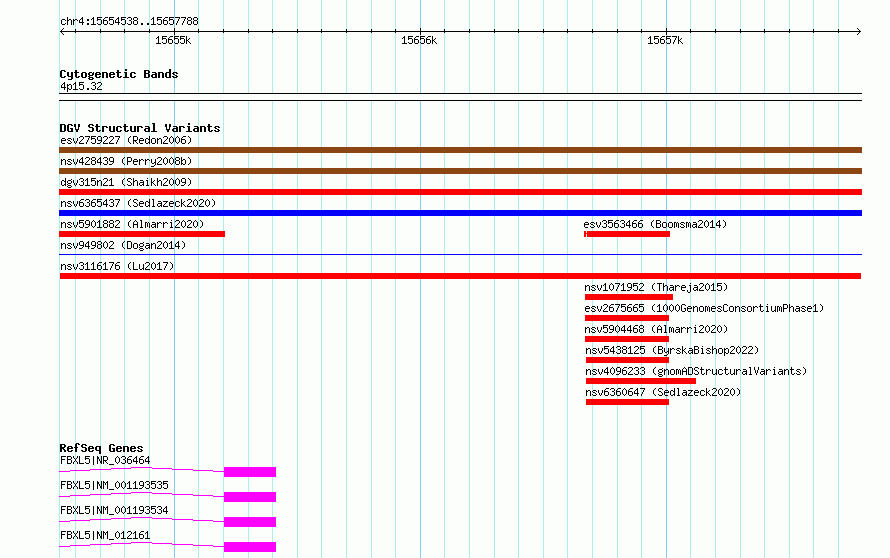Select the red nsv4096233 variant bar
Screen dimensions: 890x558
[641, 381]
